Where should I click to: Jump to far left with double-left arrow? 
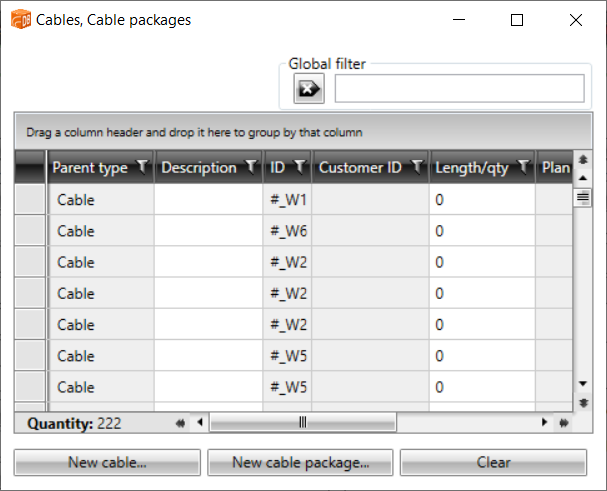[x=181, y=423]
